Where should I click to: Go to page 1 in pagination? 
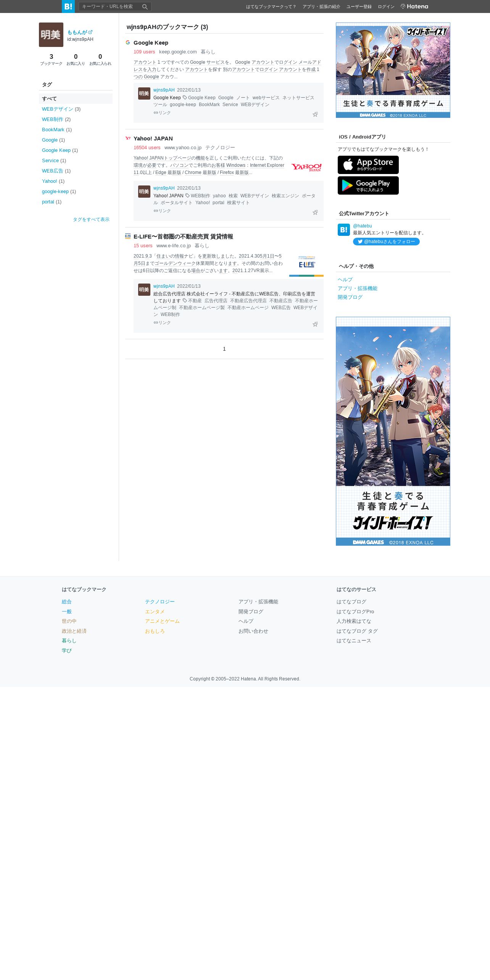click(x=224, y=349)
